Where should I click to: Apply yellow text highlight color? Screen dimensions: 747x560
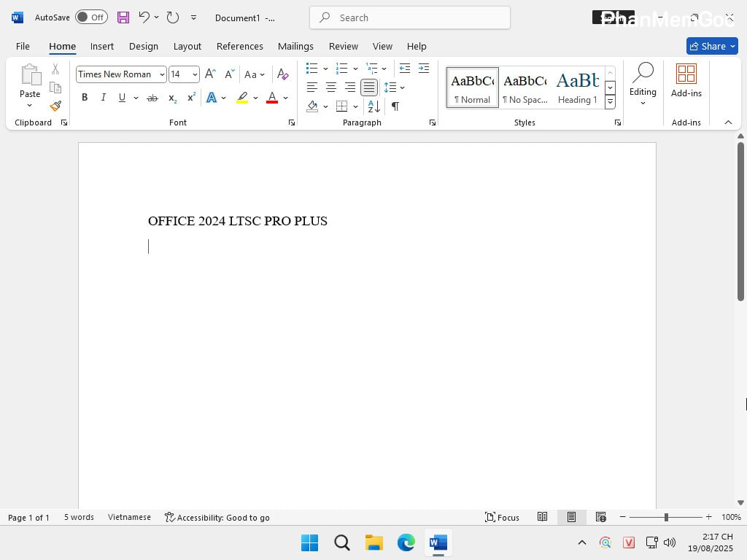click(x=242, y=98)
